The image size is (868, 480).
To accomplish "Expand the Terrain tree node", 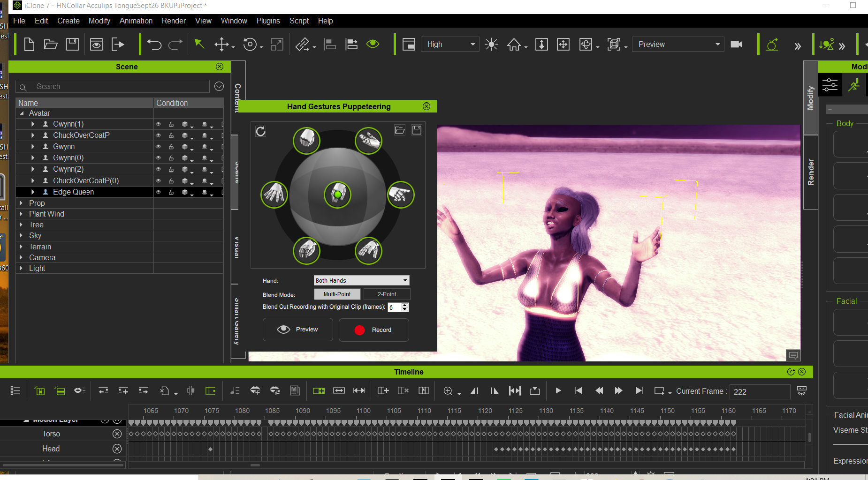I will click(x=21, y=247).
